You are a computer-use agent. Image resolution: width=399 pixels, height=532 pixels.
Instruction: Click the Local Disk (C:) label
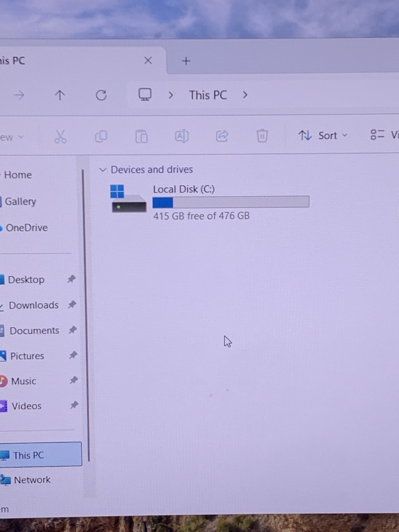[184, 189]
